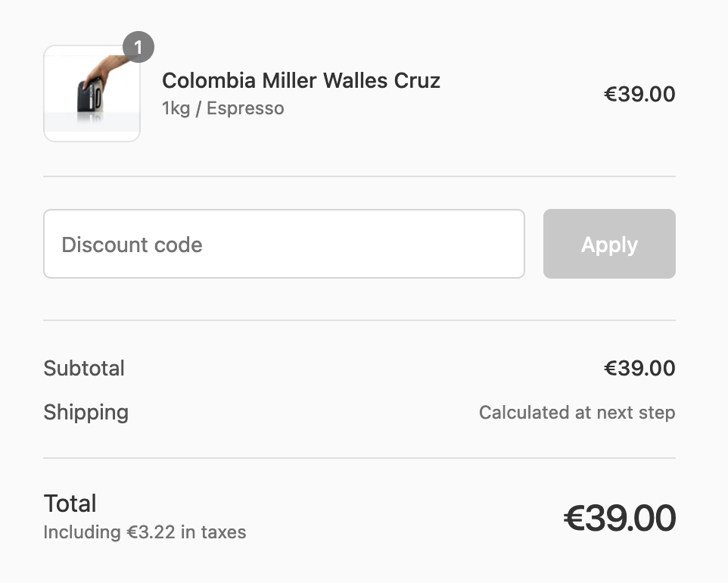This screenshot has width=728, height=583.
Task: Click the divider line above Total row
Action: click(x=359, y=458)
